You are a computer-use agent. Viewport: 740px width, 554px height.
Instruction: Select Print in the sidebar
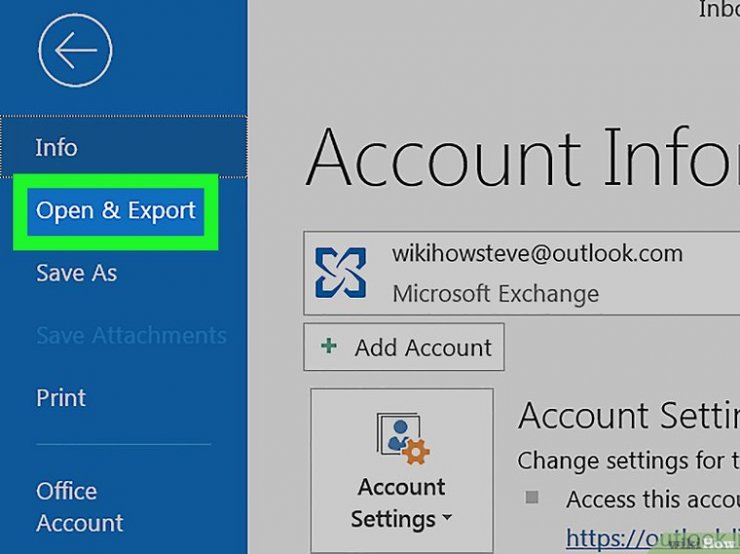click(x=61, y=398)
